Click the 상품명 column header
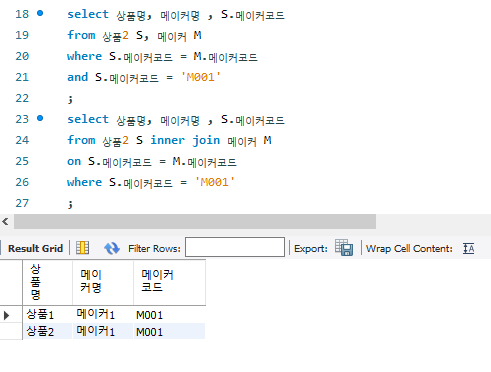 (48, 282)
